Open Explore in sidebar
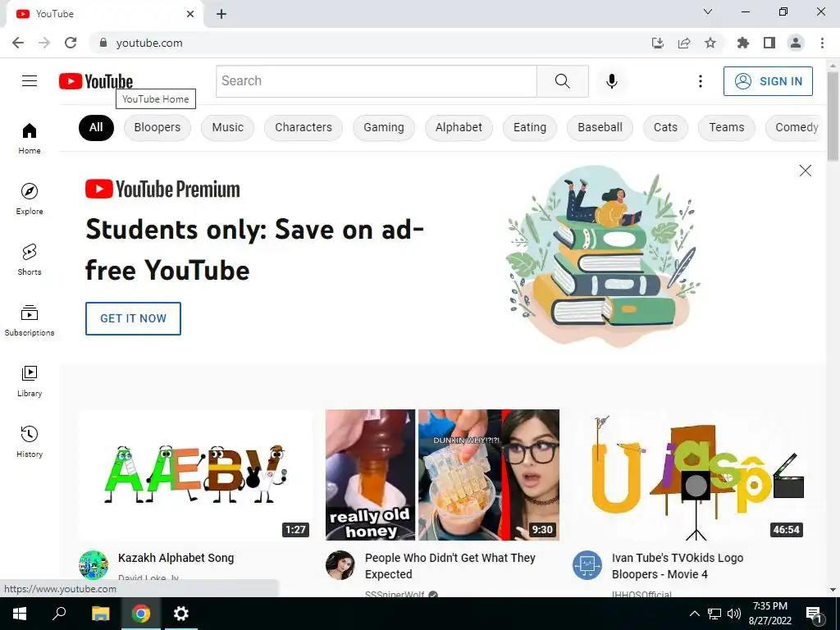840x630 pixels. pyautogui.click(x=30, y=199)
